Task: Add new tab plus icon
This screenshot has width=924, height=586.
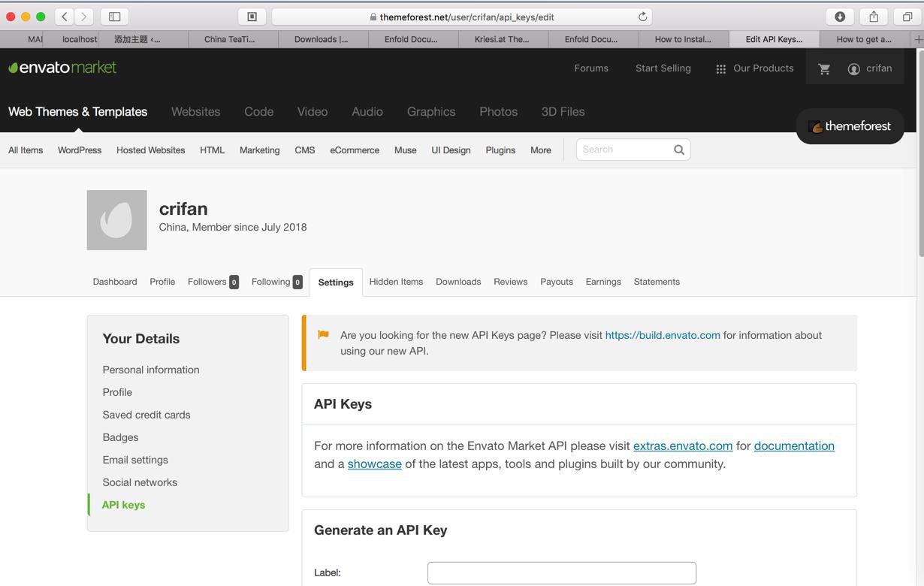Action: (x=917, y=39)
